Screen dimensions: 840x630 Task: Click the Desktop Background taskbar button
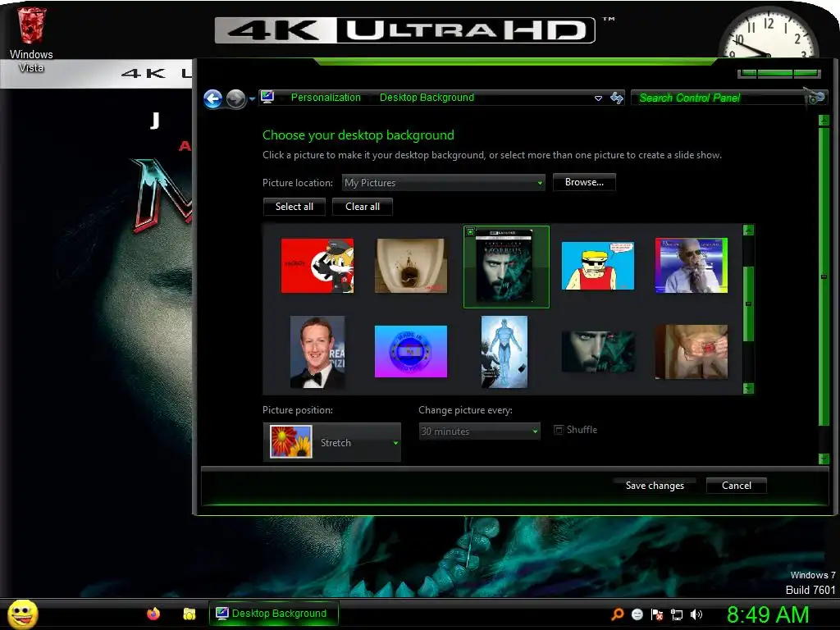(272, 614)
